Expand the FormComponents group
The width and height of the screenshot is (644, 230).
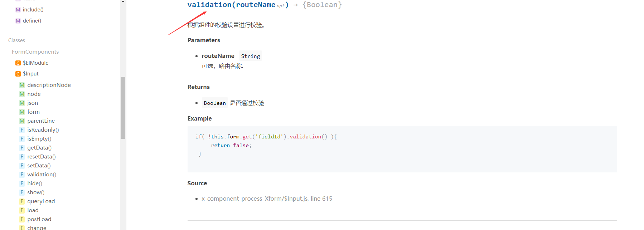coord(35,52)
